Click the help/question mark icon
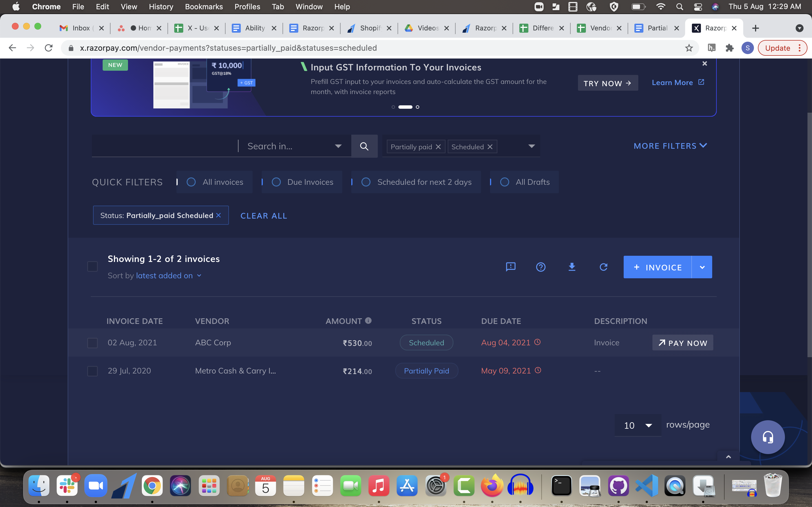The width and height of the screenshot is (812, 507). (x=541, y=267)
